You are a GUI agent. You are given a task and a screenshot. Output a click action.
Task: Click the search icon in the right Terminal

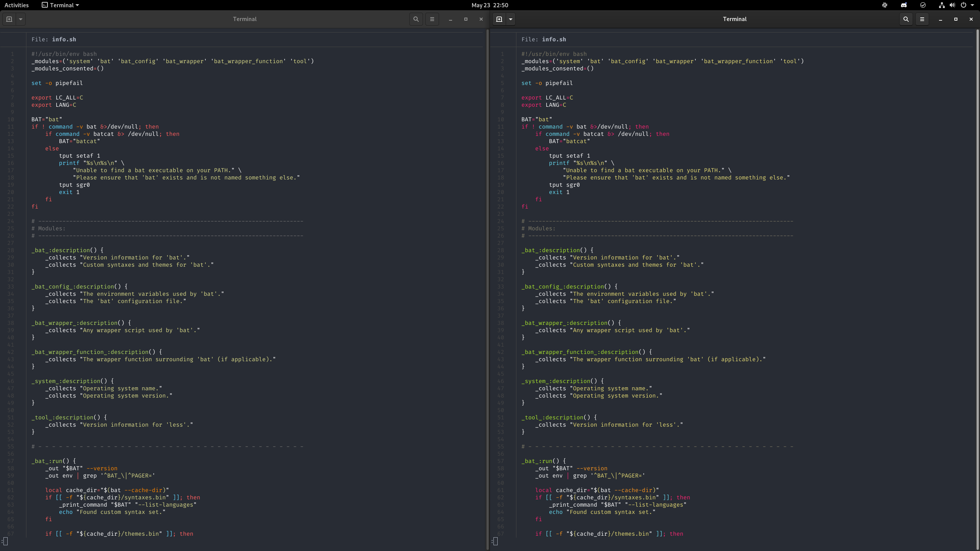click(x=906, y=19)
